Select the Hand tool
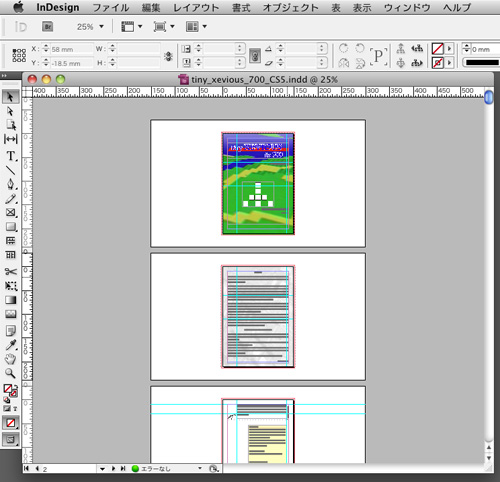Viewport: 500px width, 482px height. pos(10,359)
